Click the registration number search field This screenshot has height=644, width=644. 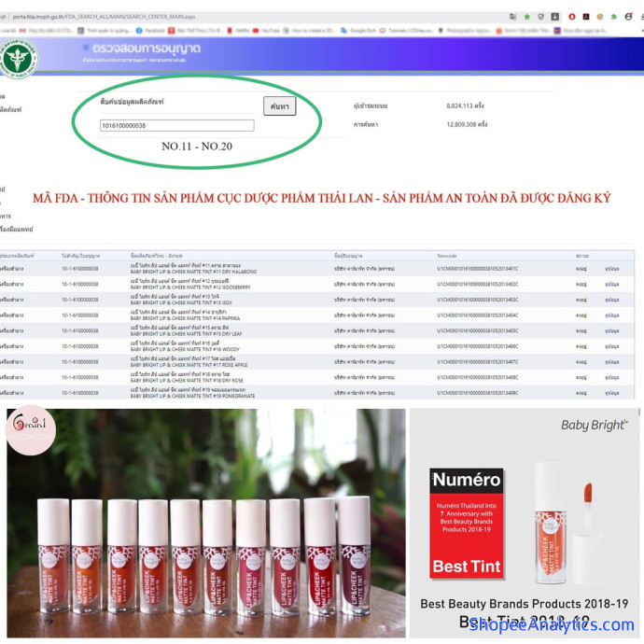176,125
